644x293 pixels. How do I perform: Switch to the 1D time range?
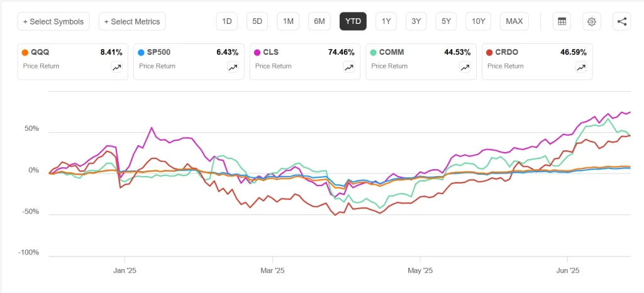point(227,21)
